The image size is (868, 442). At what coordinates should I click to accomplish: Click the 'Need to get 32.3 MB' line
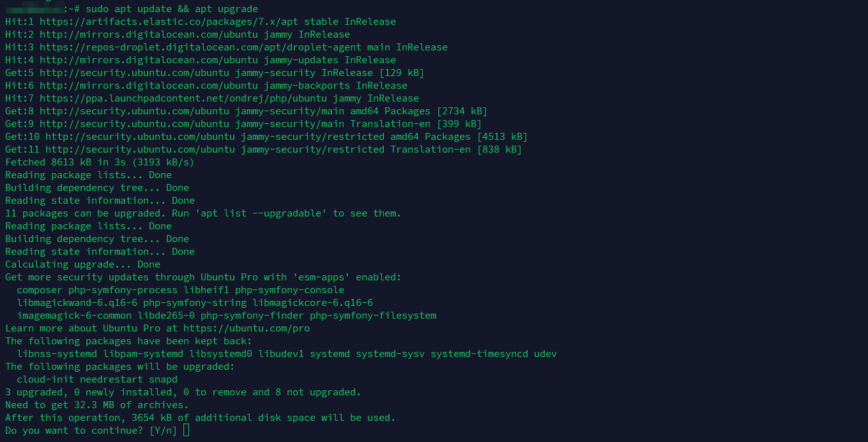(x=96, y=405)
